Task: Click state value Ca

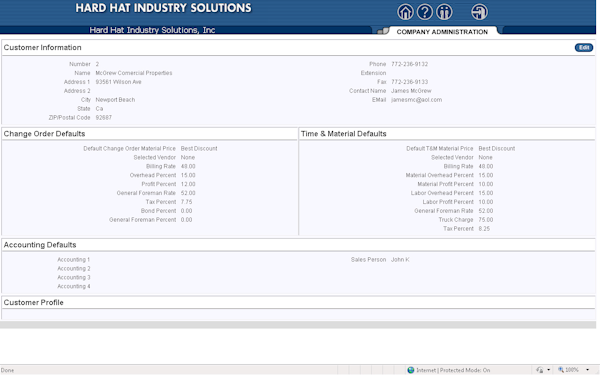Action: 99,109
